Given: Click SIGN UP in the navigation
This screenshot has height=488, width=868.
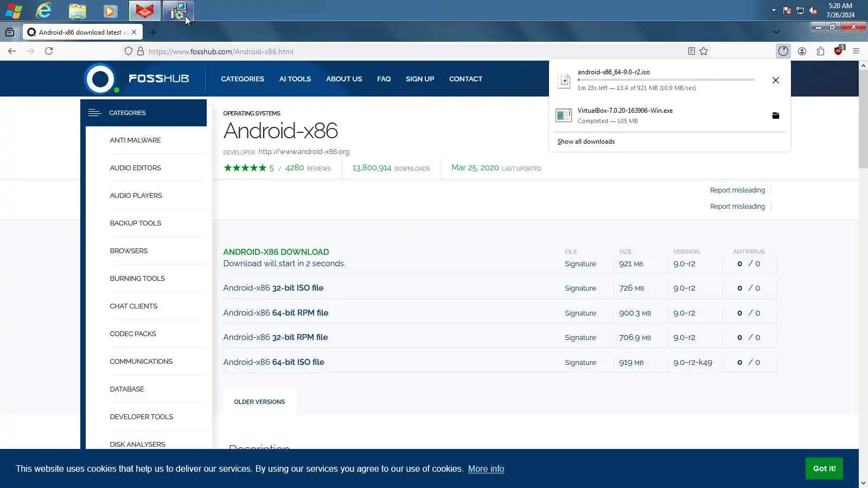Looking at the screenshot, I should coord(420,79).
